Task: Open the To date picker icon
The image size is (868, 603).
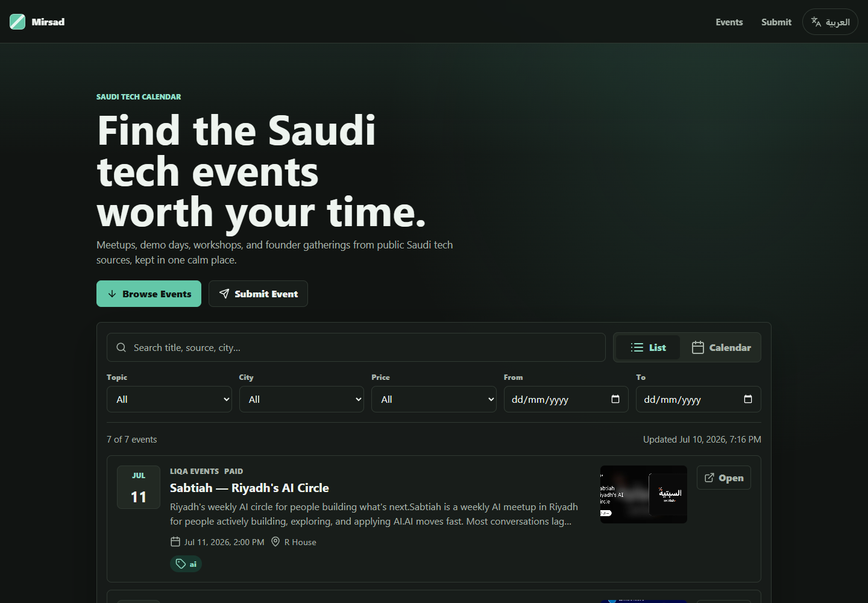Action: pos(748,399)
